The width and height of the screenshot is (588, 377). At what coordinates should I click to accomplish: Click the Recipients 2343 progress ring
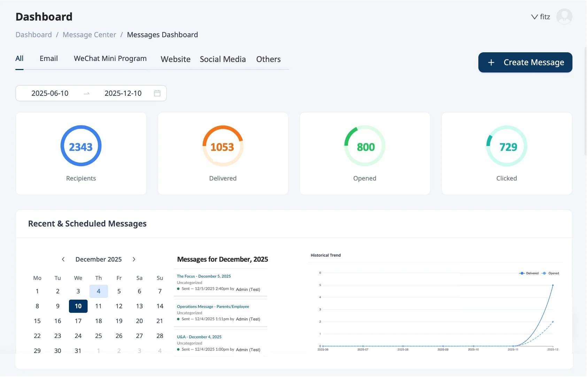[81, 146]
